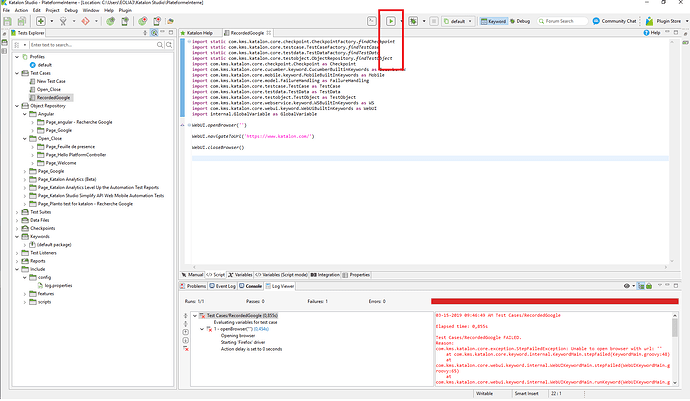Collapse the Profiles tree node

tap(17, 57)
